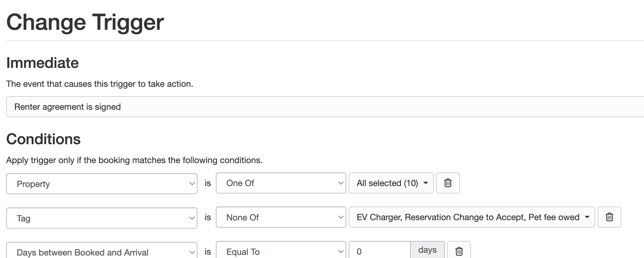The height and width of the screenshot is (258, 644).
Task: Click the 'Renter agreement is signed' event field
Action: pyautogui.click(x=325, y=107)
